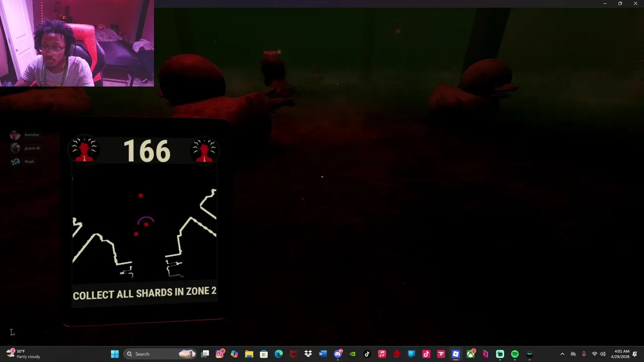Open Discord from the taskbar
The height and width of the screenshot is (362, 644).
338,354
